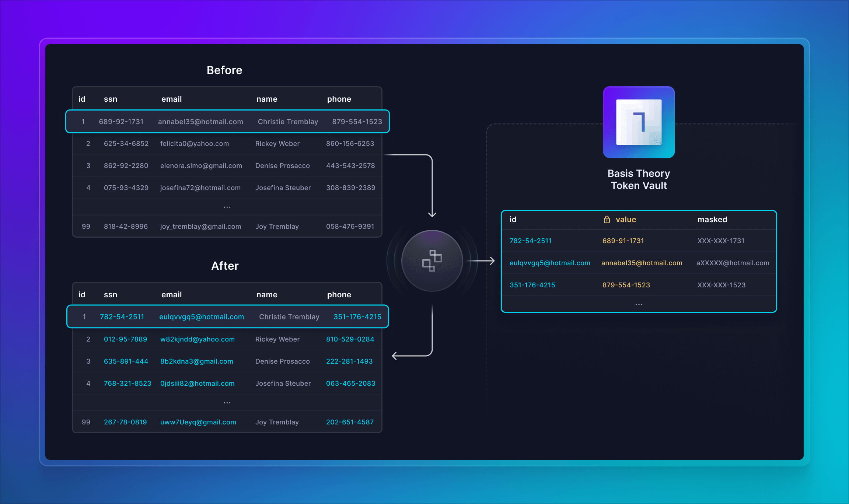Click phone 860-156-6253

click(x=350, y=144)
